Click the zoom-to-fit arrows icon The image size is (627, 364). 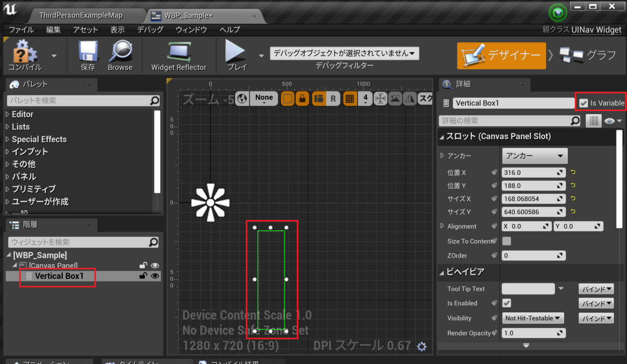[x=380, y=98]
